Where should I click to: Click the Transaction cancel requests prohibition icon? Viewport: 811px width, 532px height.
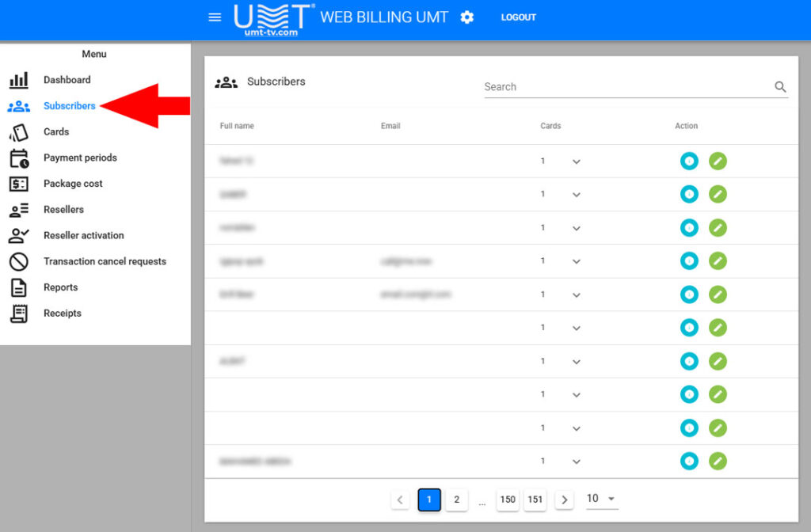(x=17, y=261)
